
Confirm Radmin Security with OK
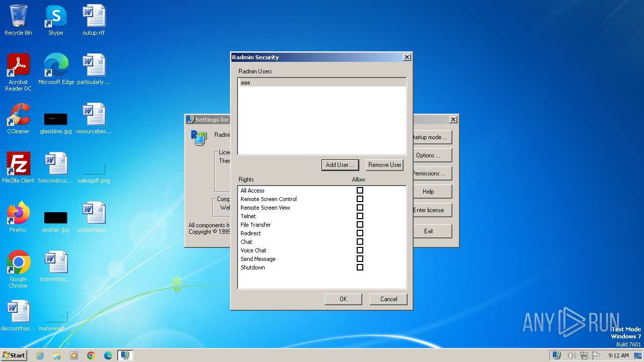point(343,299)
